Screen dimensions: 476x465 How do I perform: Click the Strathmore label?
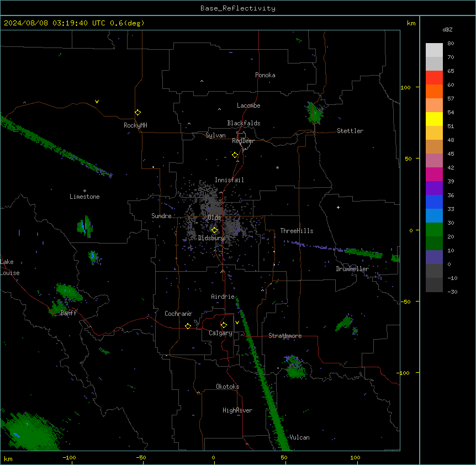pyautogui.click(x=285, y=336)
